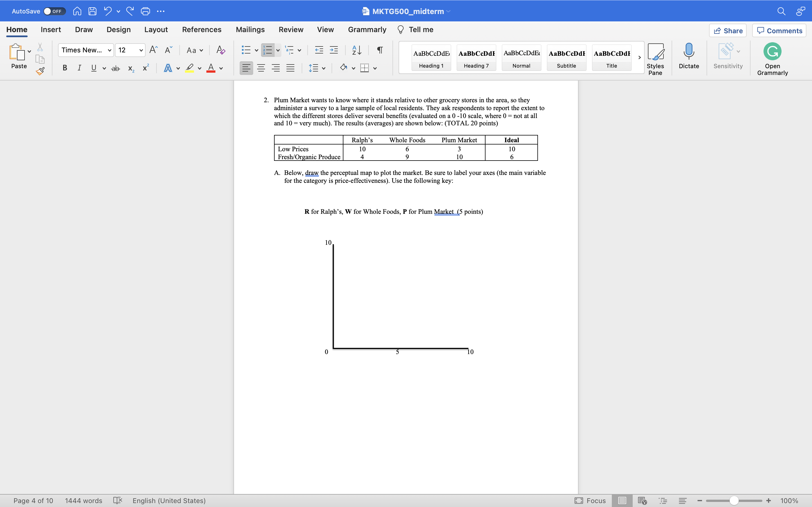Open the line spacing dropdown
The width and height of the screenshot is (812, 507).
click(x=317, y=68)
